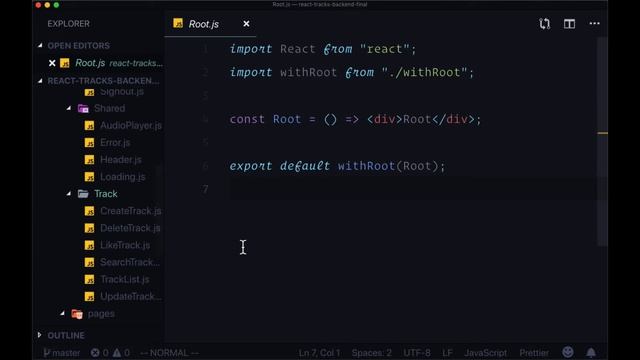Viewport: 640px width, 360px height.
Task: Collapse the REACT-TRACKS-BACKEN... project section
Action: (x=40, y=81)
